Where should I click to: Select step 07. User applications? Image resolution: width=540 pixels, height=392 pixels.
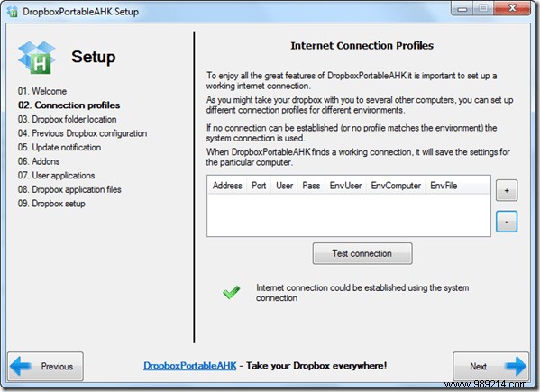[x=56, y=176]
